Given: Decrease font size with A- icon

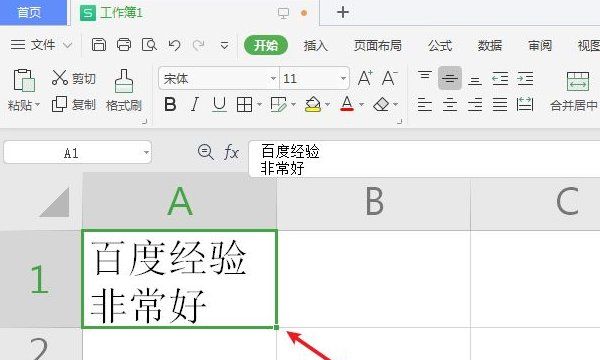Looking at the screenshot, I should coord(390,78).
